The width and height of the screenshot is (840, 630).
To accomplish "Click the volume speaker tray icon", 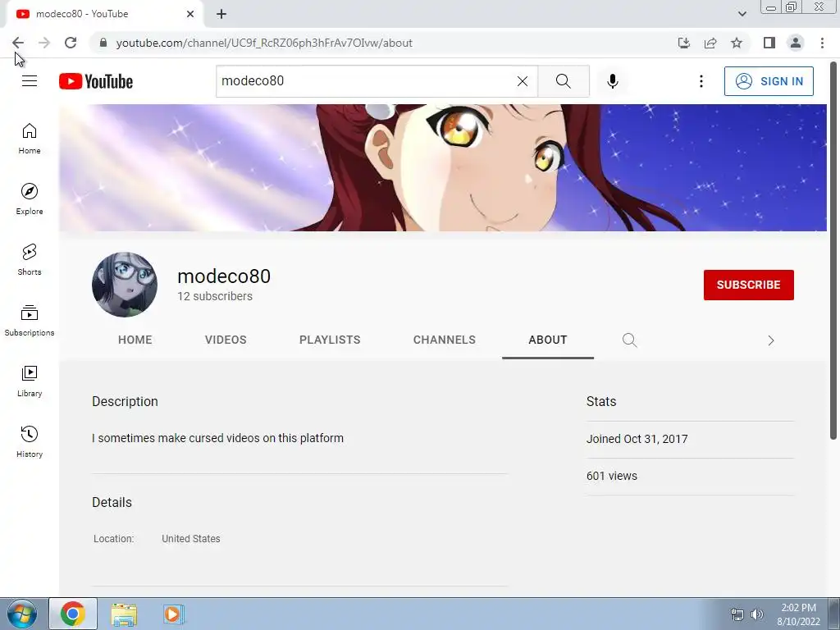I will (x=757, y=614).
